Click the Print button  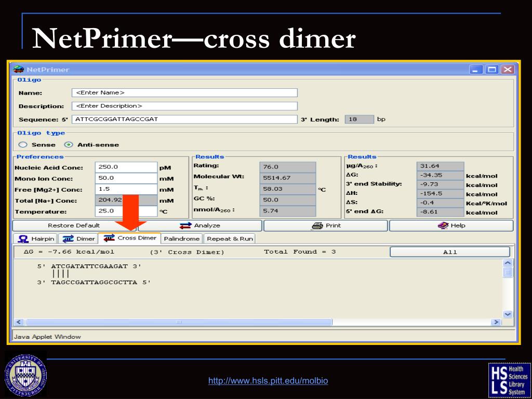[x=325, y=225]
